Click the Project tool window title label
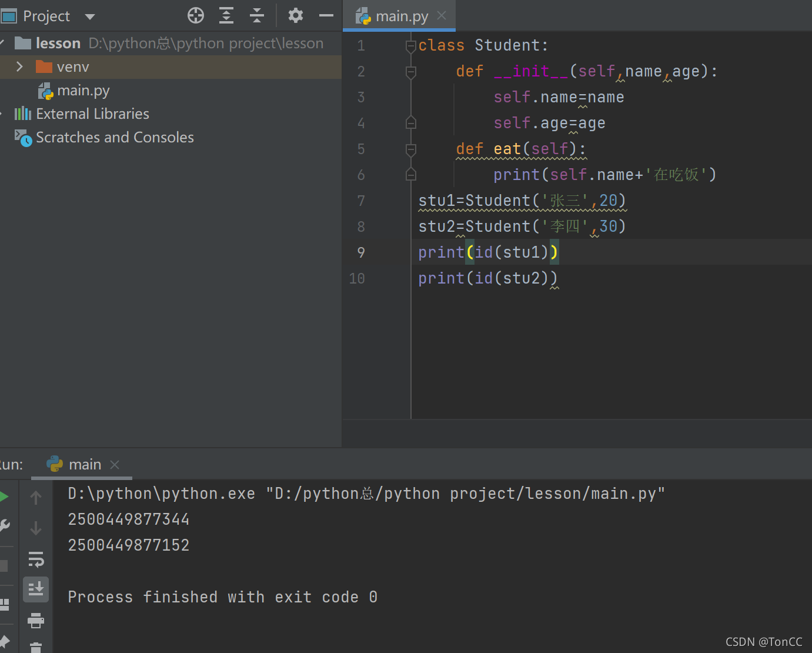The height and width of the screenshot is (653, 812). coord(46,16)
